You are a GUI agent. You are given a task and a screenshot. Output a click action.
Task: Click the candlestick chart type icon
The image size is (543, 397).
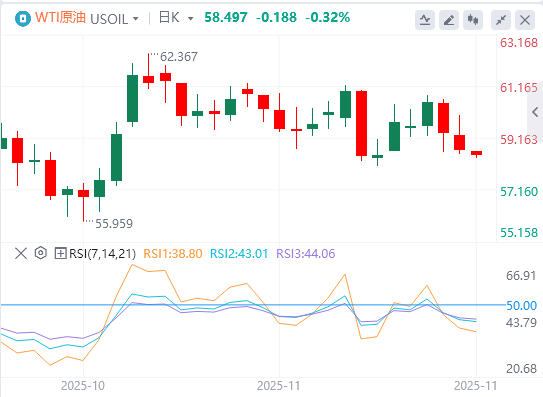pyautogui.click(x=473, y=20)
